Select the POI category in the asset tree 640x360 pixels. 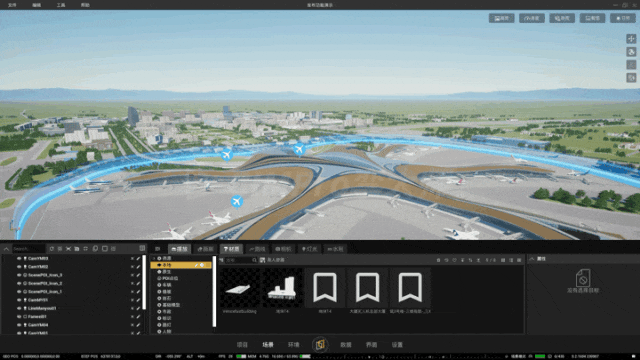pos(170,278)
